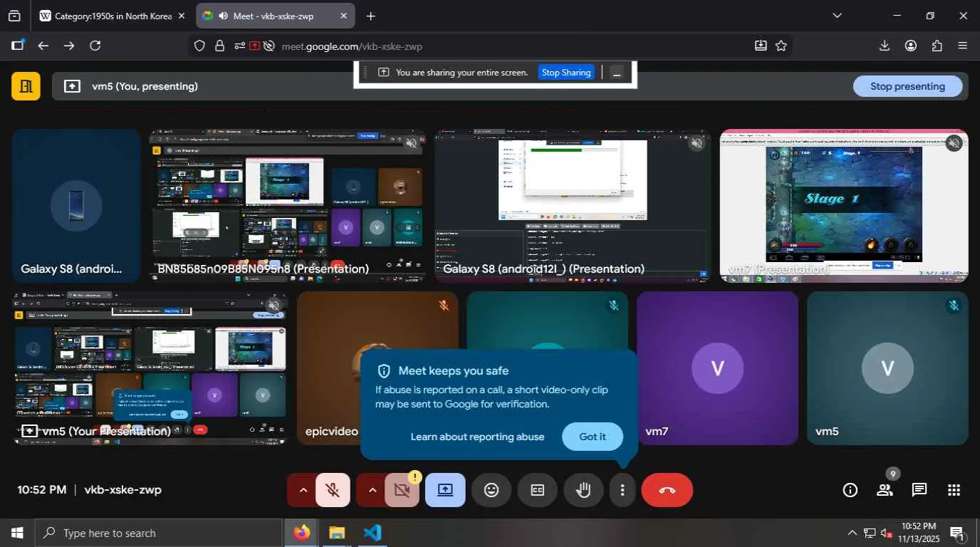980x547 pixels.
Task: Bookmark this page with the star
Action: (781, 46)
